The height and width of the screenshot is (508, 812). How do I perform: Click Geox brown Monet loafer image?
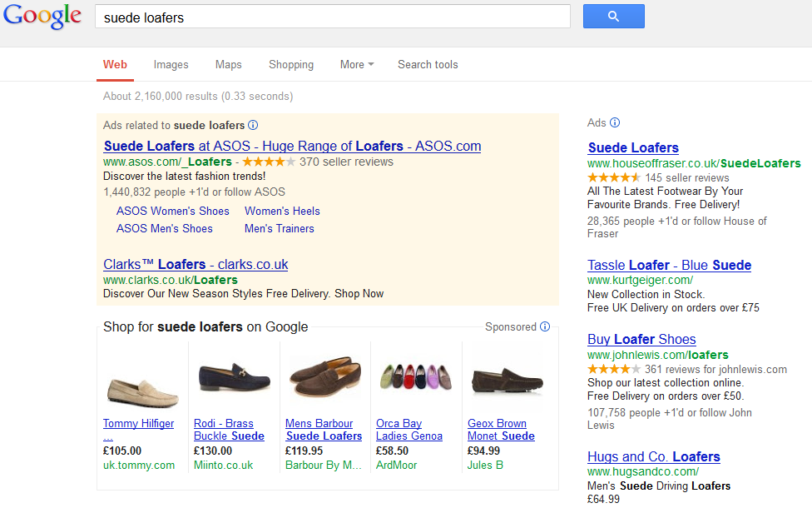507,381
